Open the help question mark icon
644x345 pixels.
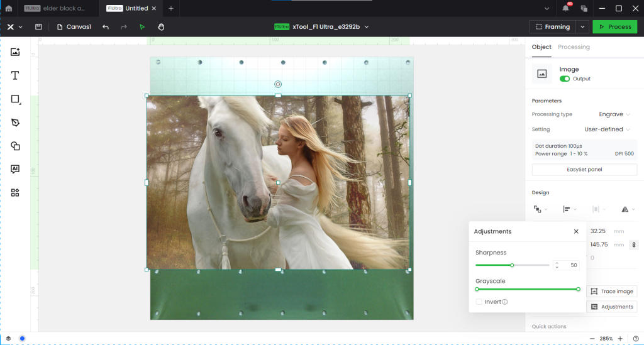point(636,339)
